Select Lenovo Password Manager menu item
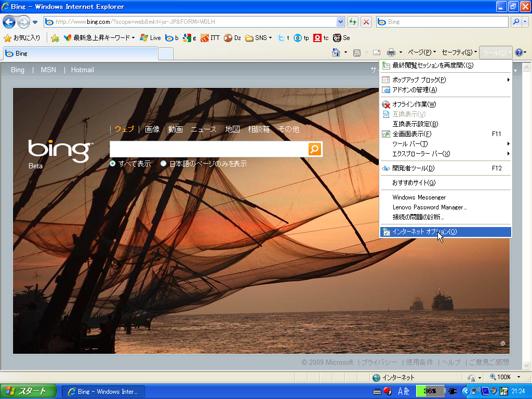Image resolution: width=532 pixels, height=399 pixels. (x=445, y=207)
